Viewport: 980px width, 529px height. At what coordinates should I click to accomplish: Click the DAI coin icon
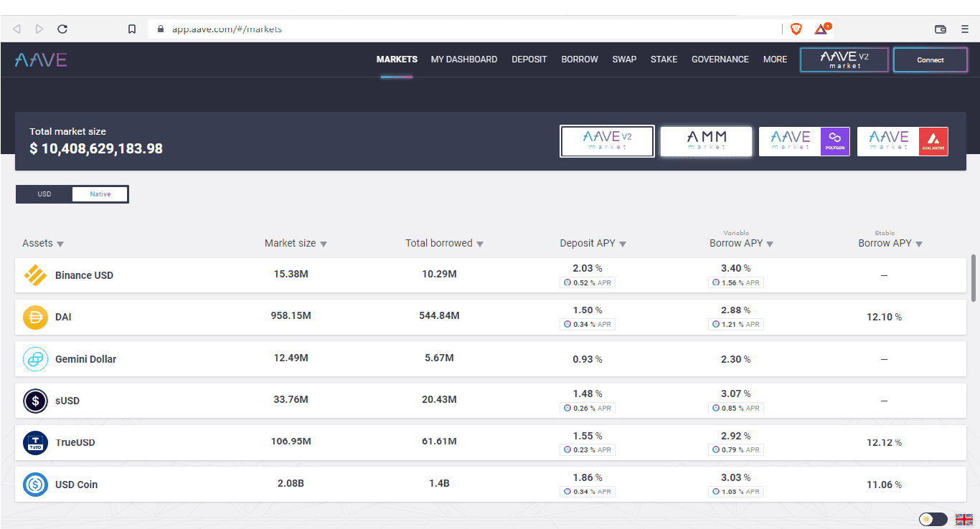tap(35, 317)
